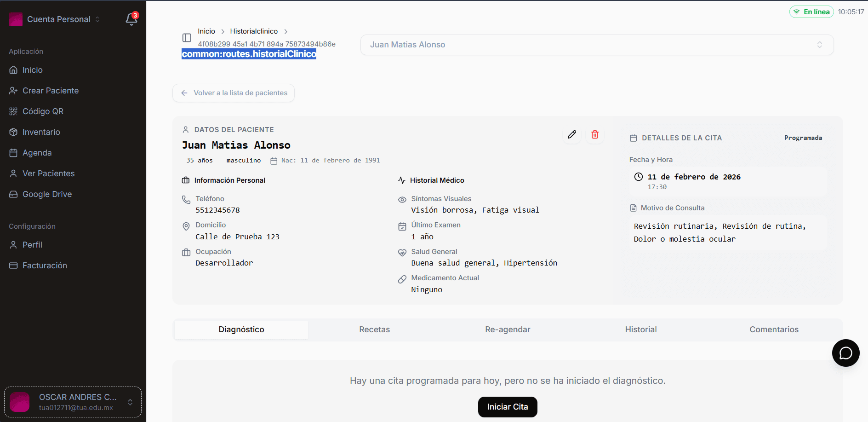Toggle the sidebar panel icon
The width and height of the screenshot is (868, 422).
[187, 38]
